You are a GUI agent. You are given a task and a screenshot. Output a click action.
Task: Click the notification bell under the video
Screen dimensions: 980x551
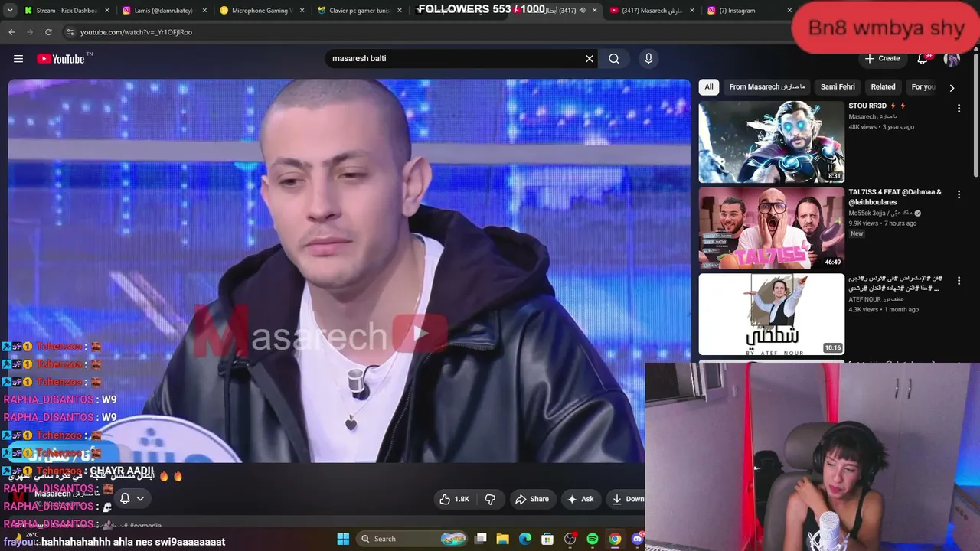tap(125, 498)
